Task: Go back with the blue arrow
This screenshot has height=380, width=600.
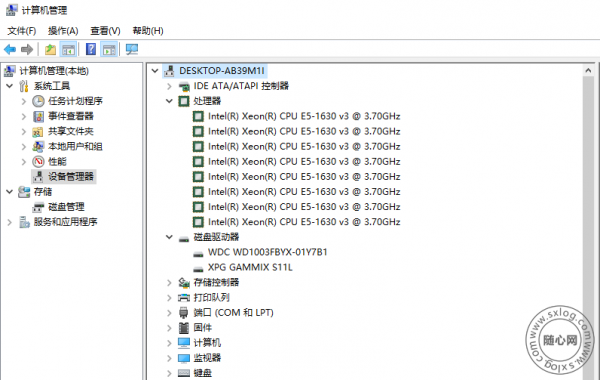Action: point(10,49)
